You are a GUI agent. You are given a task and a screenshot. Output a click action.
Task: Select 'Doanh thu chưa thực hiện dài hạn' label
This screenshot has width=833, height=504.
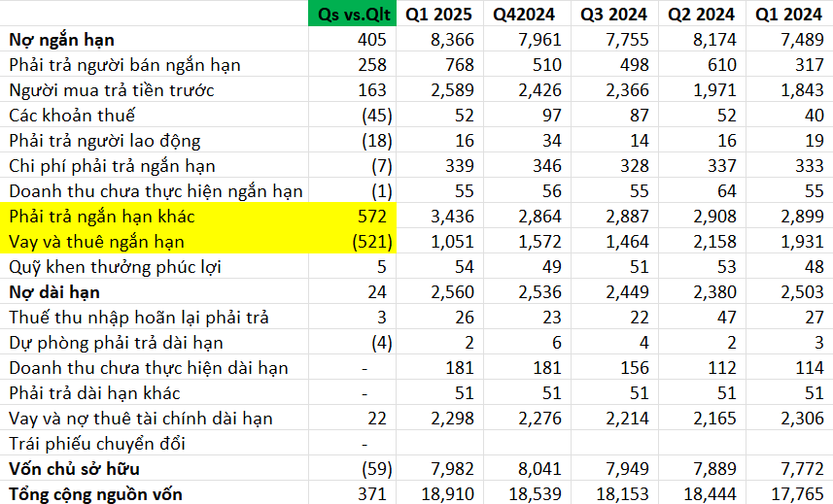pos(149,368)
